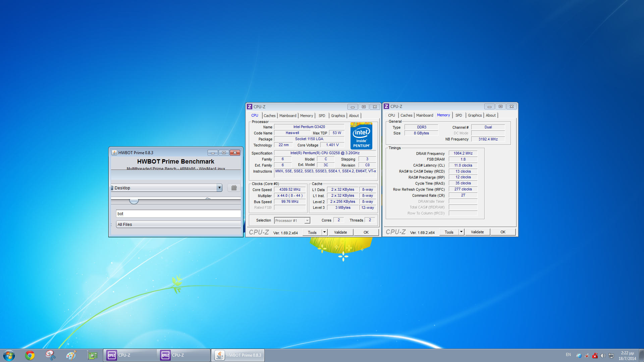Click Validate in left CPU-Z window
The image size is (644, 362).
(x=340, y=232)
